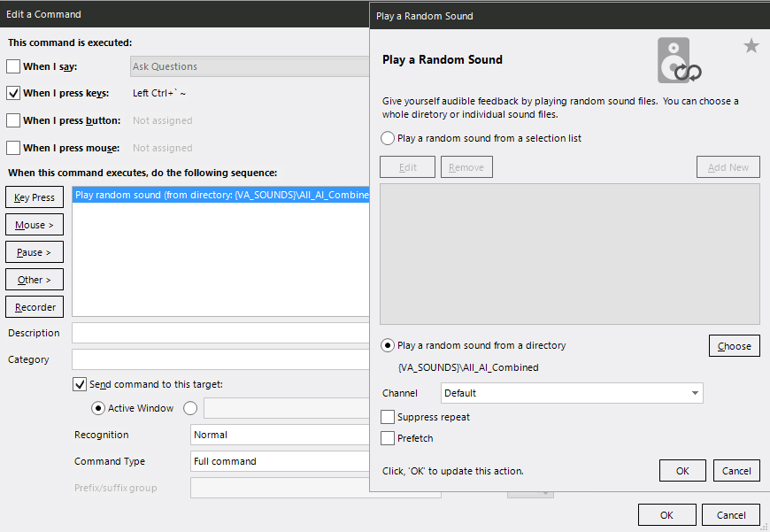Image resolution: width=770 pixels, height=532 pixels.
Task: Click the disabled Remove button
Action: pos(466,167)
